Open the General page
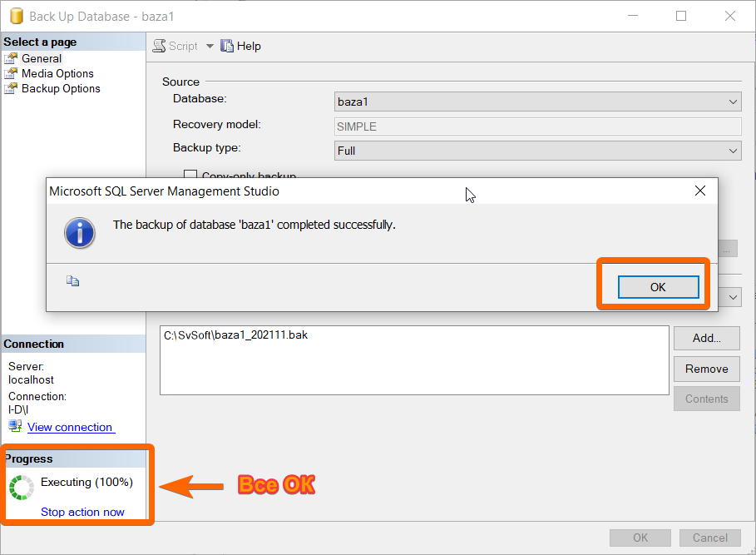Viewport: 756px width, 555px height. pos(42,58)
